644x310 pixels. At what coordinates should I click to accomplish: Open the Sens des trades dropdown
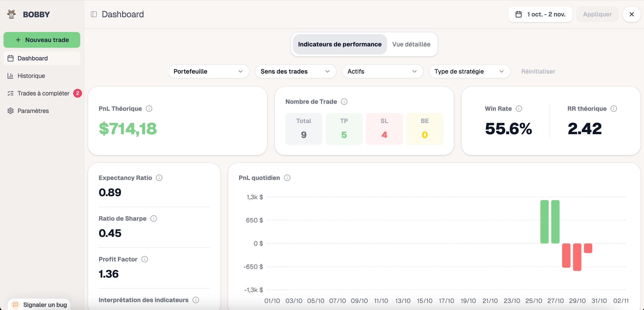tap(295, 71)
